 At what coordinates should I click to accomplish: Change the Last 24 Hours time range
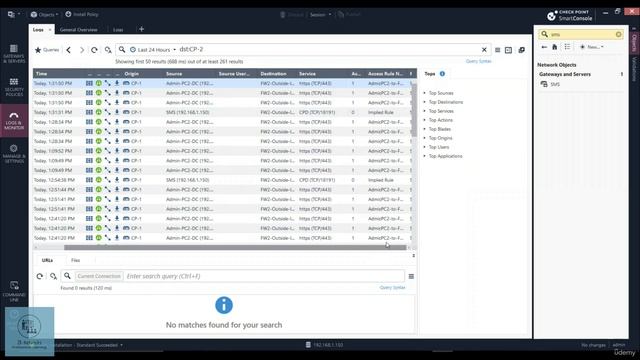[153, 50]
